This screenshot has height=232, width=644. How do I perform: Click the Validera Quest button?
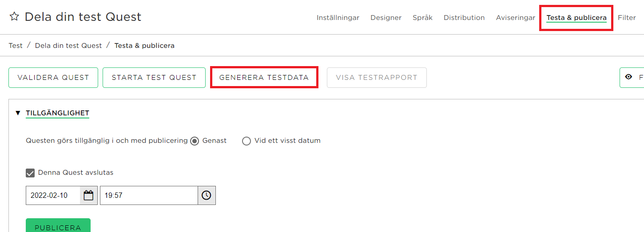click(53, 78)
